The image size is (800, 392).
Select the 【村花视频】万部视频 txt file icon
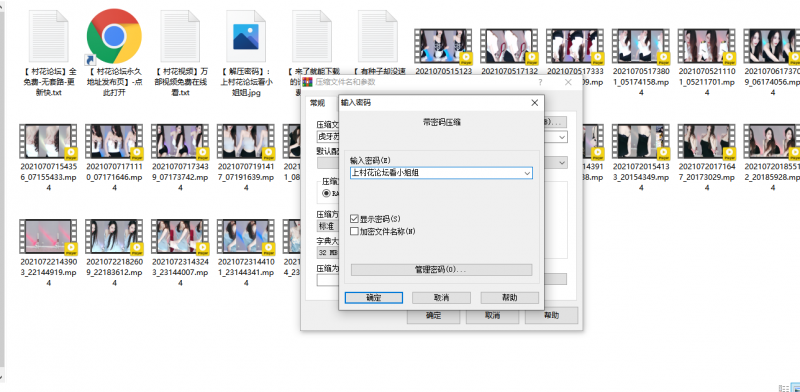[x=180, y=36]
